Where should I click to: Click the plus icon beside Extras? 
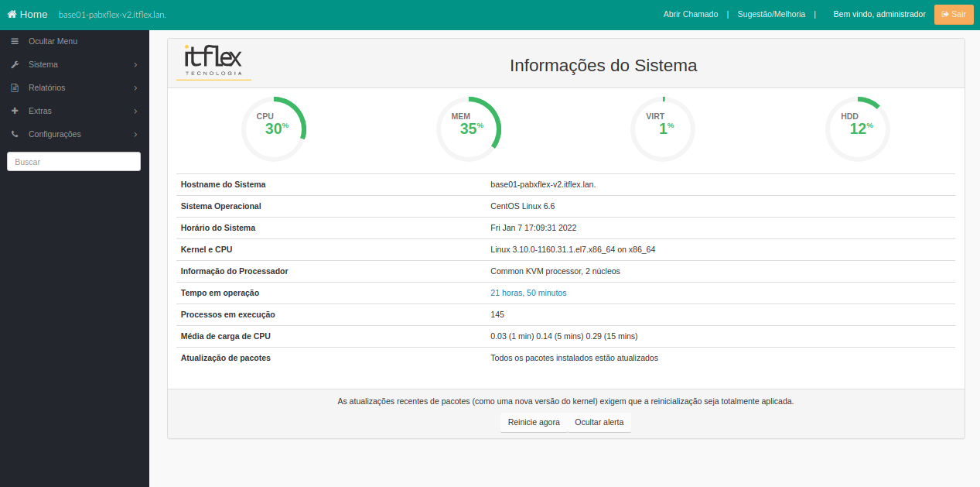coord(15,111)
